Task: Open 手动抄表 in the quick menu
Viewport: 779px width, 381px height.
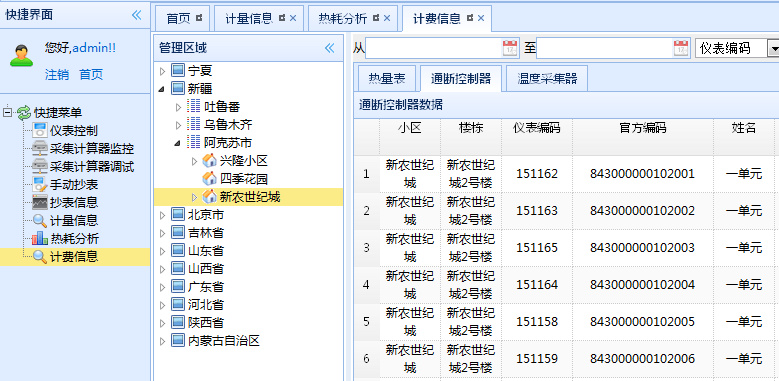Action: (x=65, y=185)
